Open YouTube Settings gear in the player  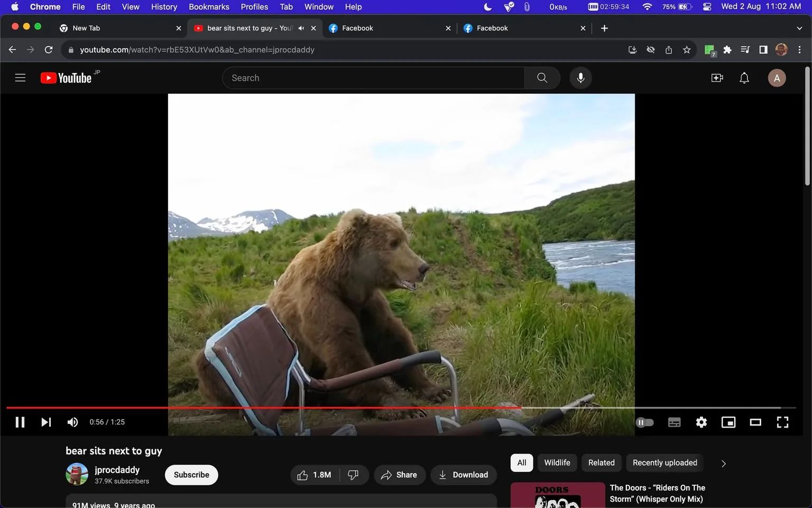point(701,422)
